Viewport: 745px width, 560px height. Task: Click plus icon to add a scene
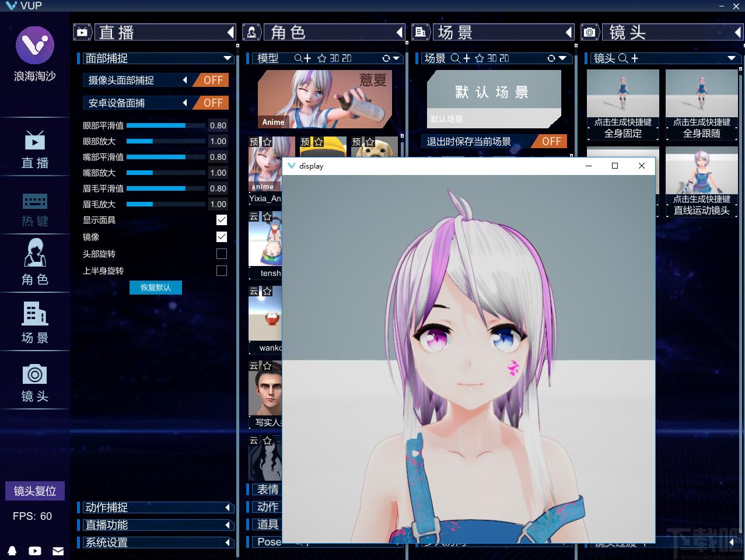click(x=466, y=58)
